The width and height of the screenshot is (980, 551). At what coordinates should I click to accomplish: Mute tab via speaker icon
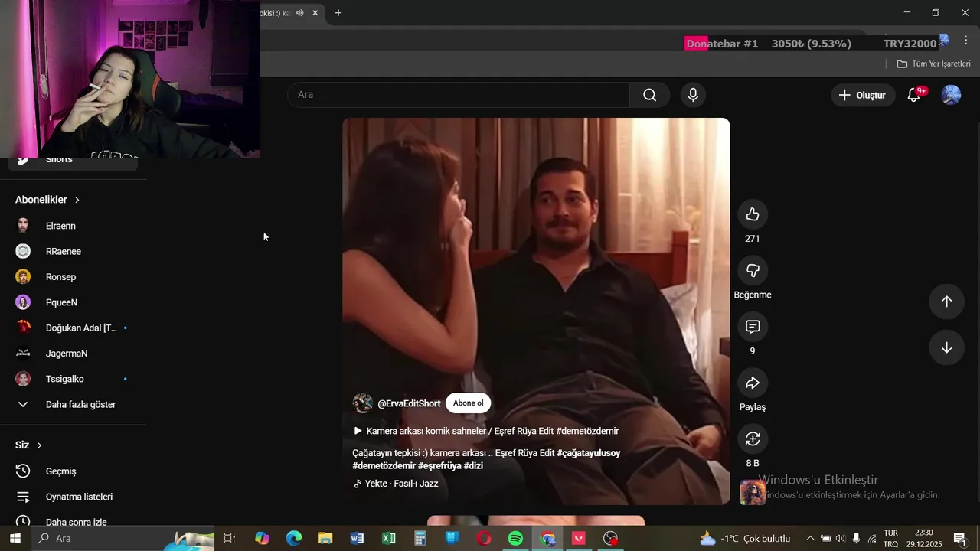300,13
